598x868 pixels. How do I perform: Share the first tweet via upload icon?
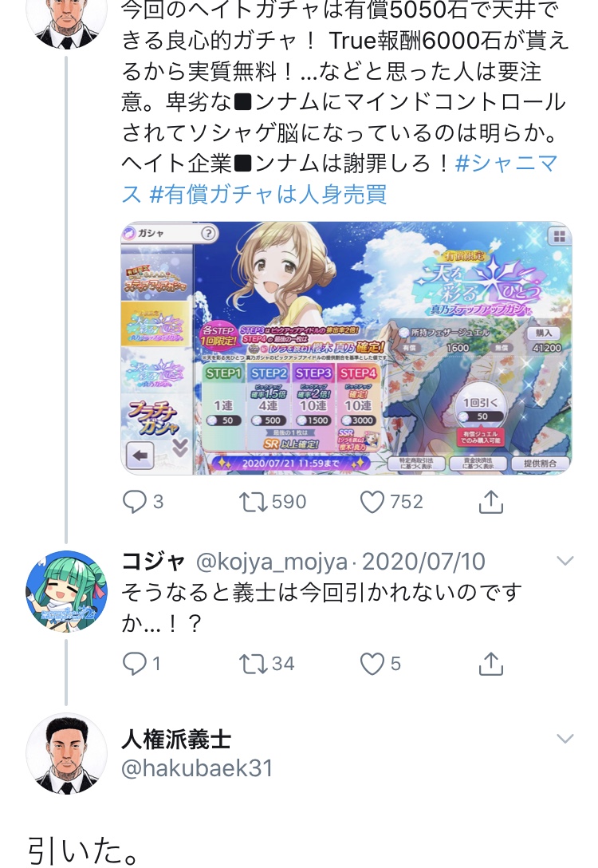click(x=490, y=502)
